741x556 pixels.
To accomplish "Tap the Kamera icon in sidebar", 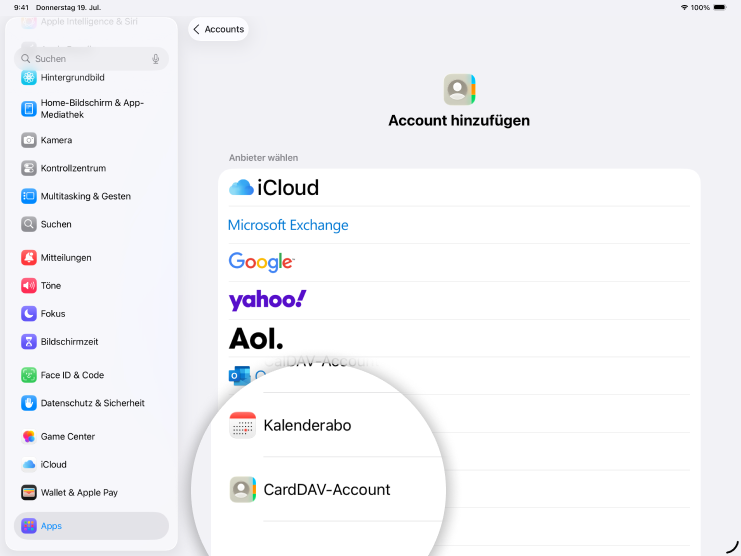I will [x=29, y=140].
